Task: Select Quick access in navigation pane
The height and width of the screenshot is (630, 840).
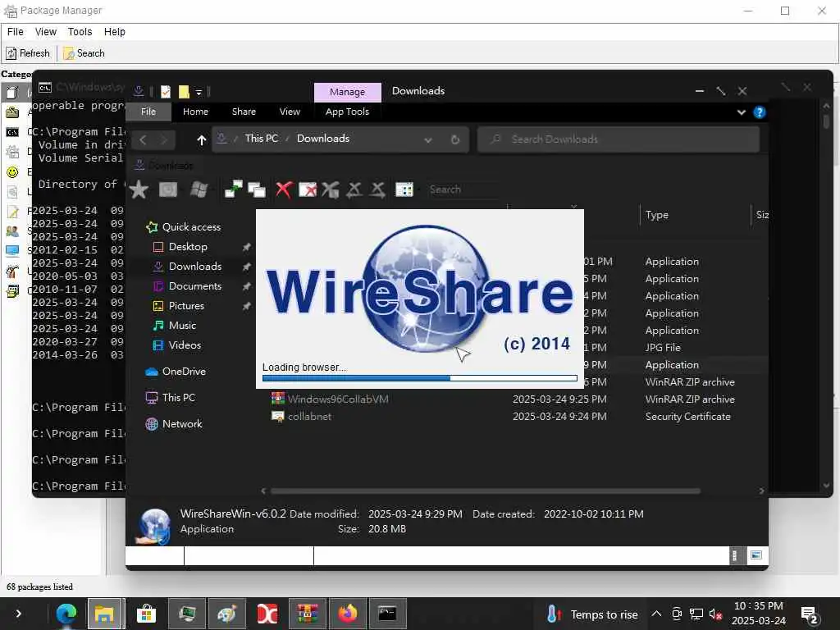Action: 183,227
